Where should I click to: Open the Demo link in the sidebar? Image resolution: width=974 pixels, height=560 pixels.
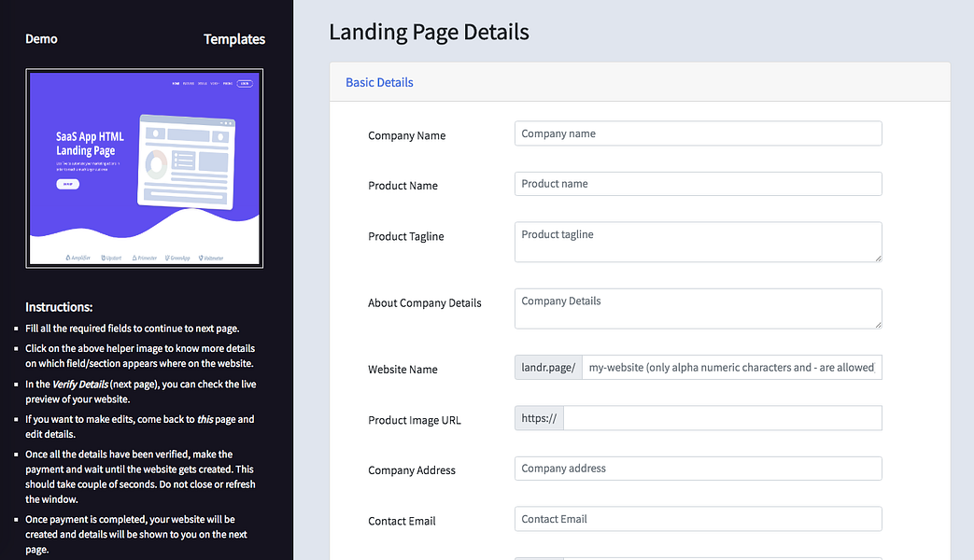[41, 38]
